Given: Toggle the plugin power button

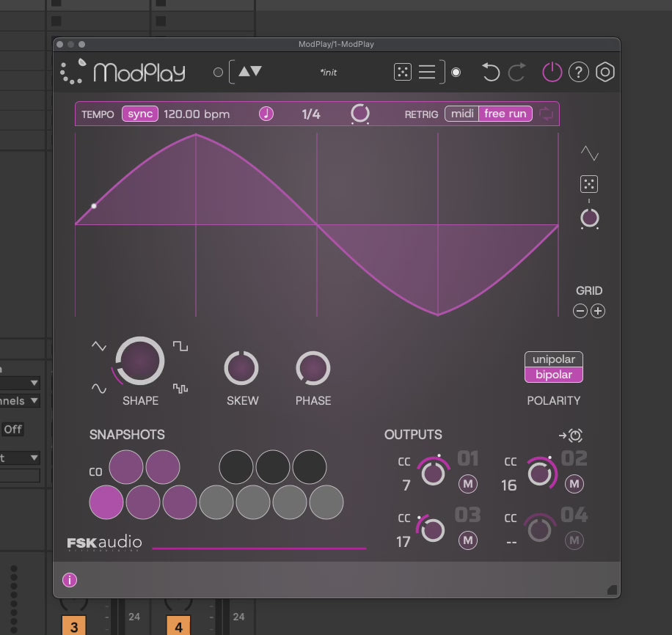Looking at the screenshot, I should click(x=552, y=72).
